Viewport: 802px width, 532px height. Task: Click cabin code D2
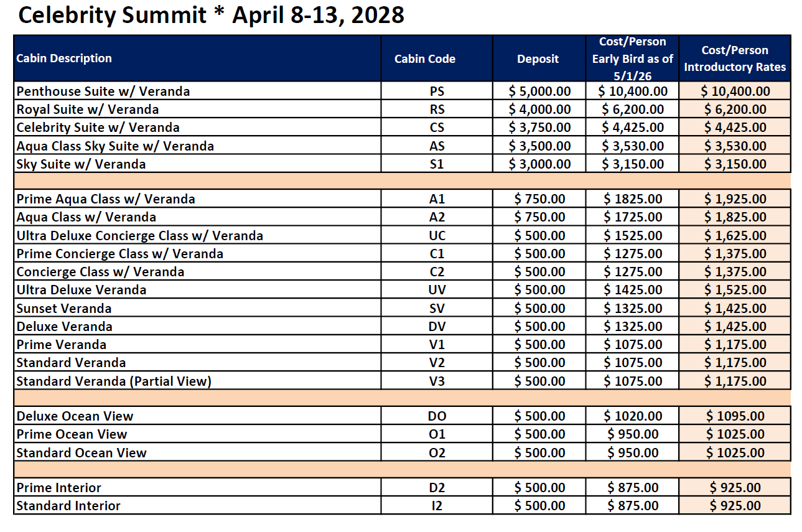pos(437,488)
